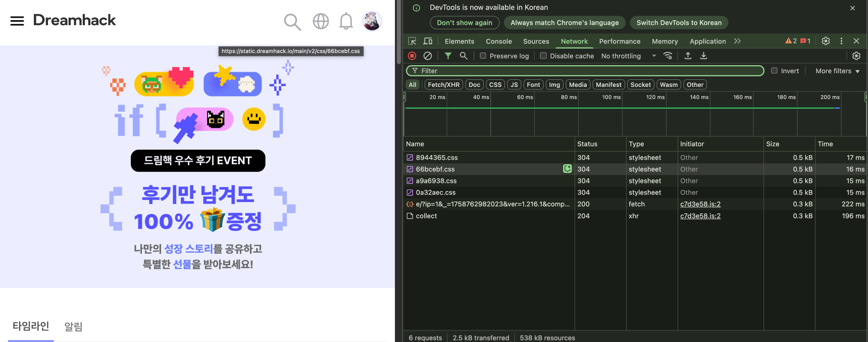Open c7d3e58.js:2 initiator for fetch row

point(700,204)
